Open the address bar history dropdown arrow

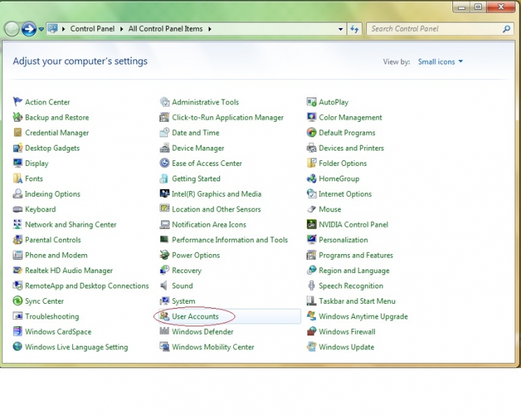tap(341, 29)
